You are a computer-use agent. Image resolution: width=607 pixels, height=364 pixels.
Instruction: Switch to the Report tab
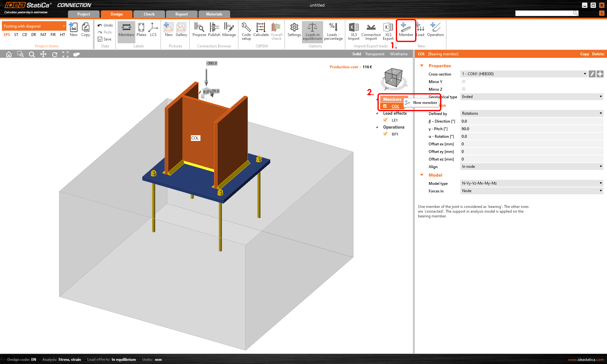181,14
